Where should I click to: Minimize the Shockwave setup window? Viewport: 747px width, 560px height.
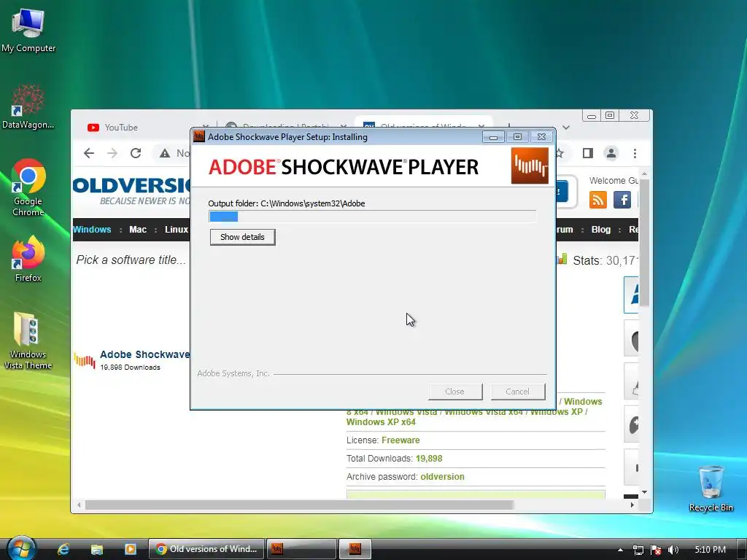coord(494,137)
